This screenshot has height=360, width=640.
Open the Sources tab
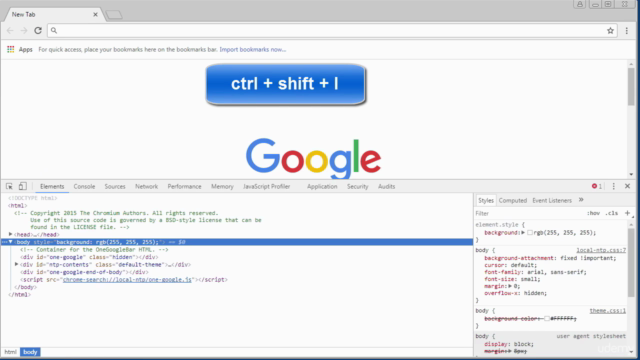pos(115,187)
